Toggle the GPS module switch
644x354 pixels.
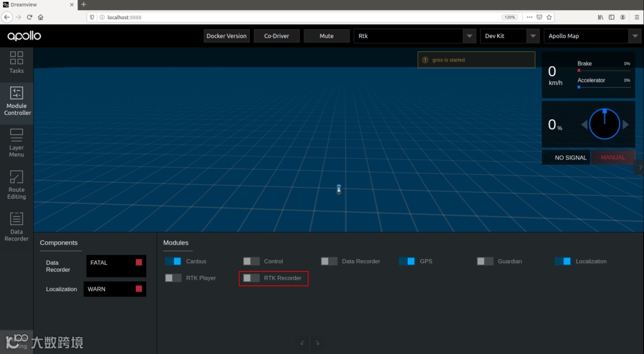407,261
